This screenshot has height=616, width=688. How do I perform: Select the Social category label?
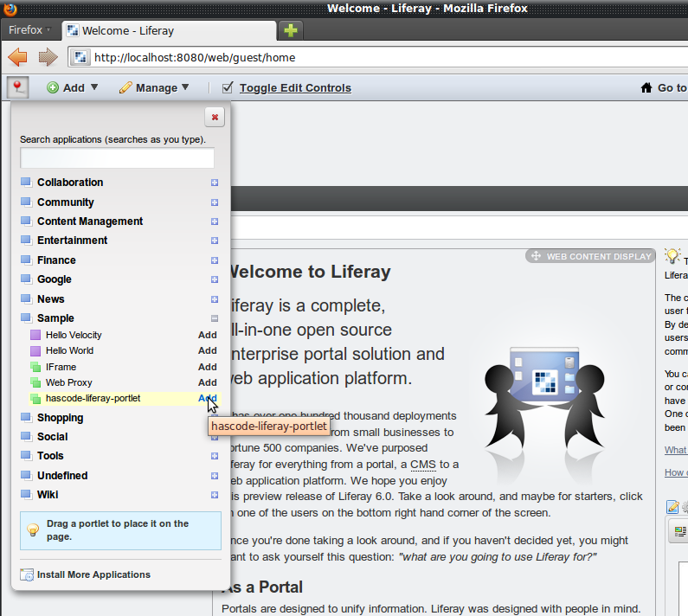click(x=53, y=437)
